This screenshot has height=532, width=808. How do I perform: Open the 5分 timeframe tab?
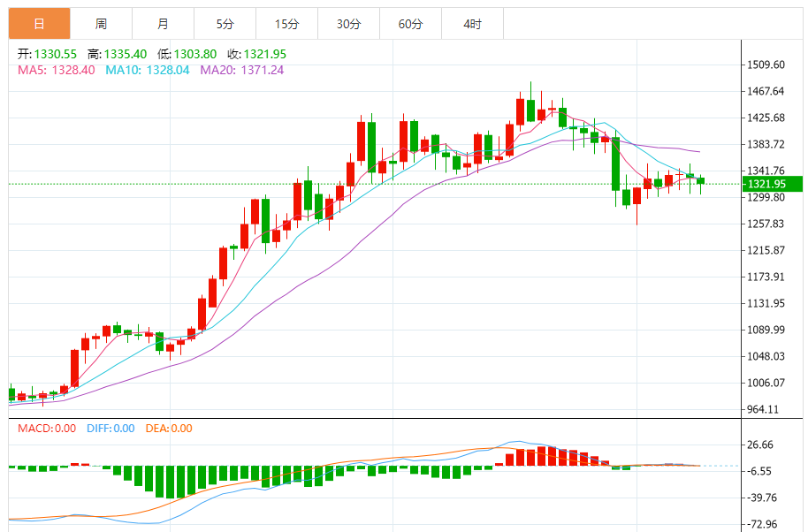pos(225,24)
